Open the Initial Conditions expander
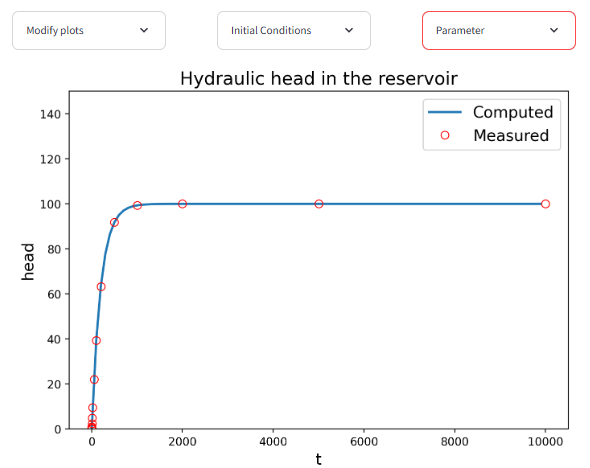The image size is (590, 468). [294, 30]
